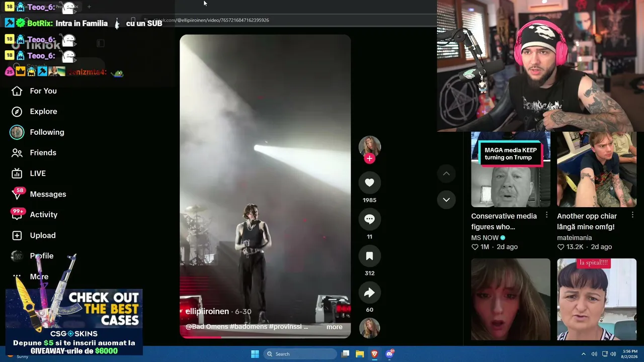Viewport: 644px width, 362px height.
Task: Open the Activity notifications label
Action: [44, 215]
